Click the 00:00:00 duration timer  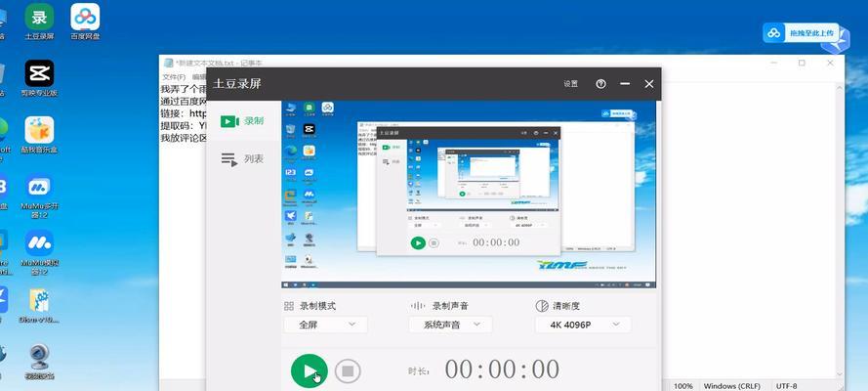coord(502,369)
